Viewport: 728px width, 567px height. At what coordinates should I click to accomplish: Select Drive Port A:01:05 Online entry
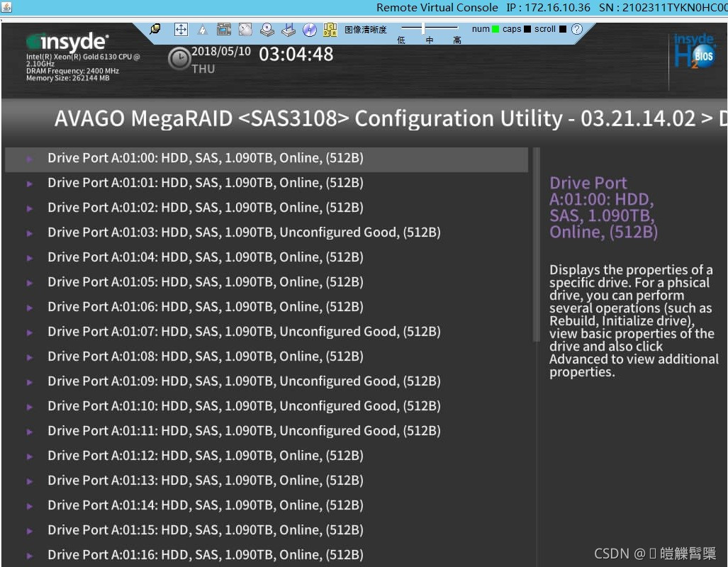click(205, 282)
